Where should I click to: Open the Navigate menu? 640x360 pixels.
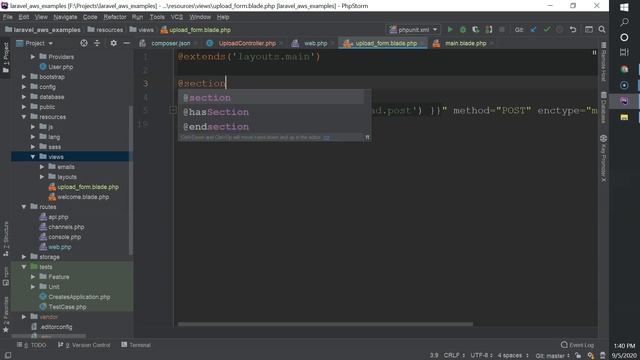65,17
